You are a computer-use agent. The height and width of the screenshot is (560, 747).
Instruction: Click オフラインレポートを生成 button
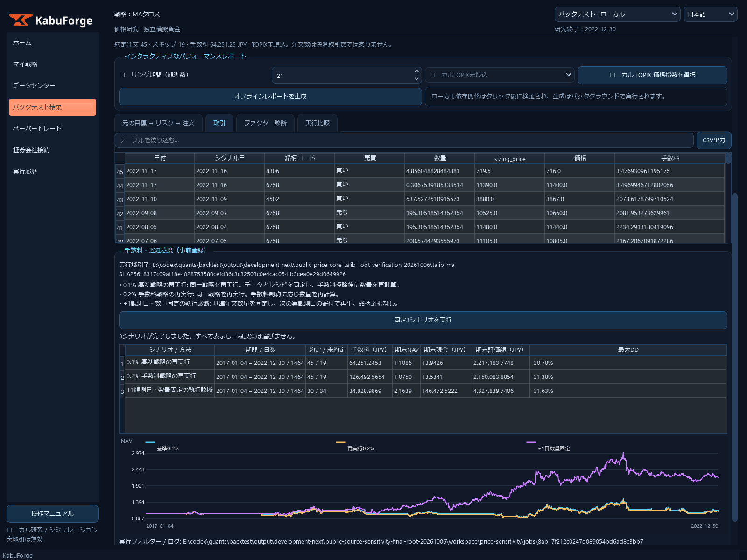(x=270, y=96)
